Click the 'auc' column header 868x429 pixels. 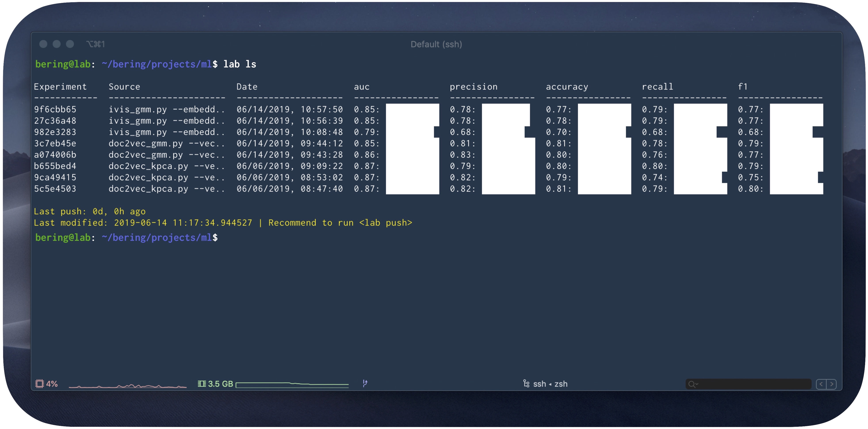[361, 87]
